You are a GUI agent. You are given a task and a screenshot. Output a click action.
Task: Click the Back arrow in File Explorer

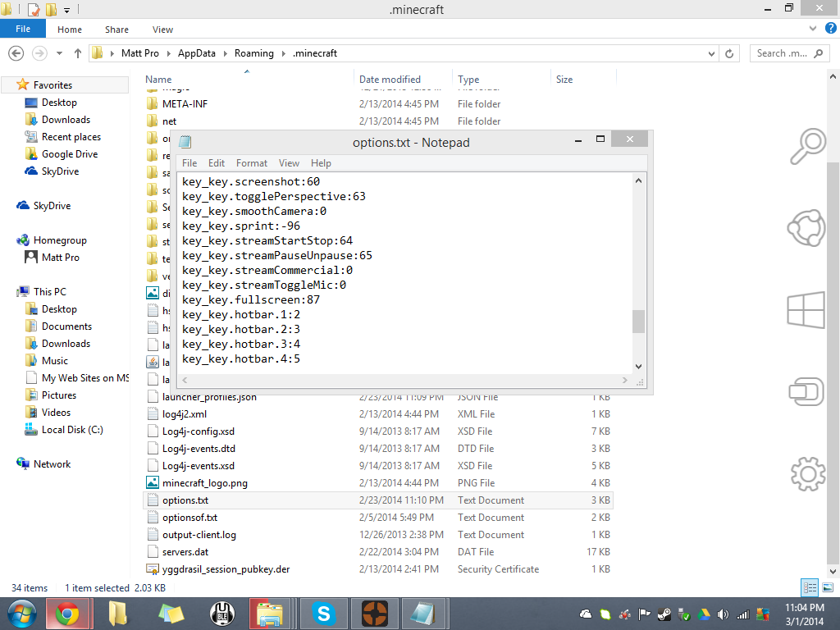(16, 53)
